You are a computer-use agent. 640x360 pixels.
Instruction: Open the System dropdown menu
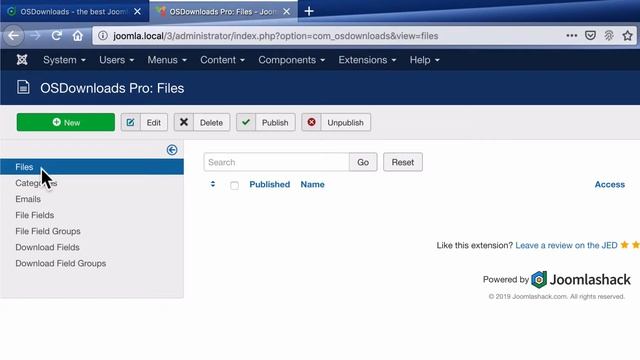pos(64,60)
